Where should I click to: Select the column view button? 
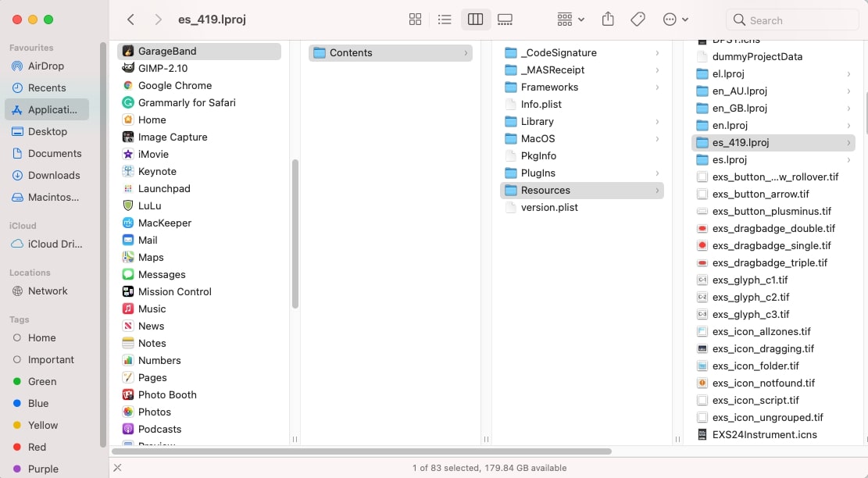click(476, 20)
